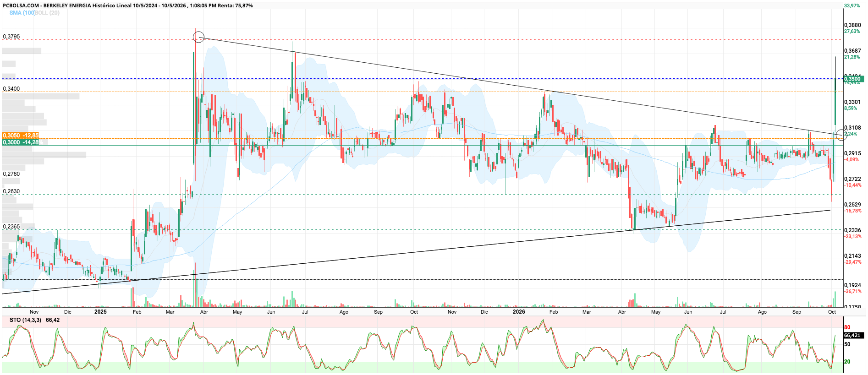Image resolution: width=868 pixels, height=375 pixels.
Task: Click the 66,42 value beside STO (14,3,3)
Action: point(53,320)
